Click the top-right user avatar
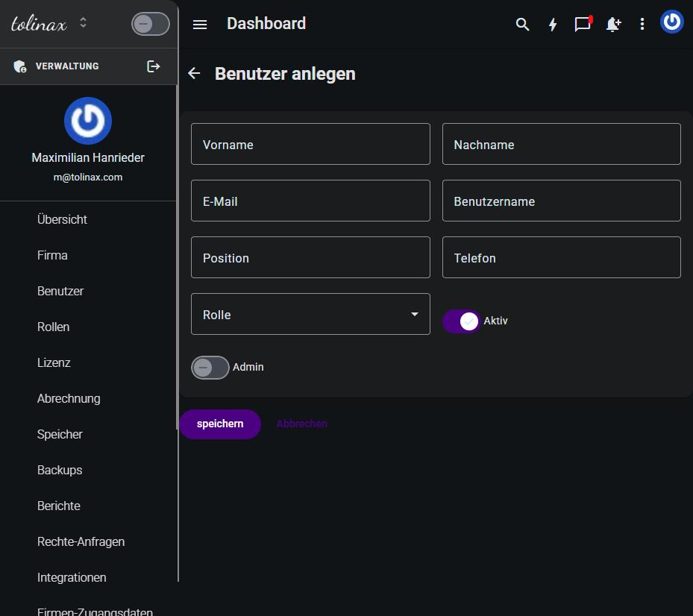The height and width of the screenshot is (616, 693). click(672, 21)
